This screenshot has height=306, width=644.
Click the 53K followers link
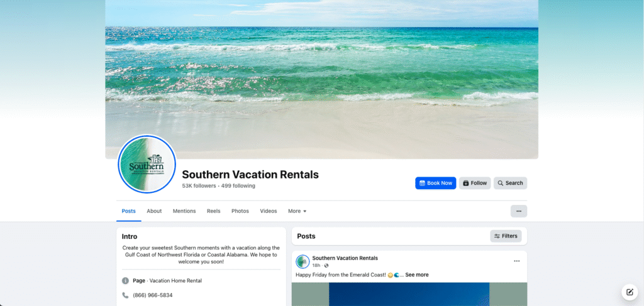(199, 186)
